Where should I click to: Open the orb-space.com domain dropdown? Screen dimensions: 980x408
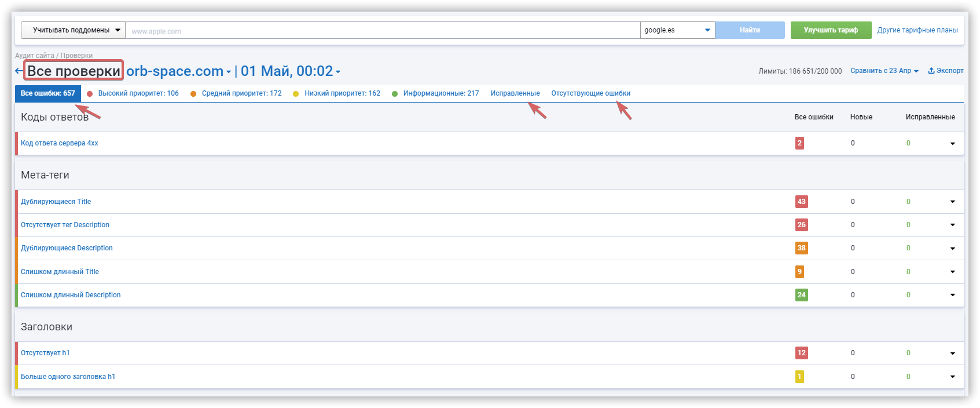coord(178,71)
